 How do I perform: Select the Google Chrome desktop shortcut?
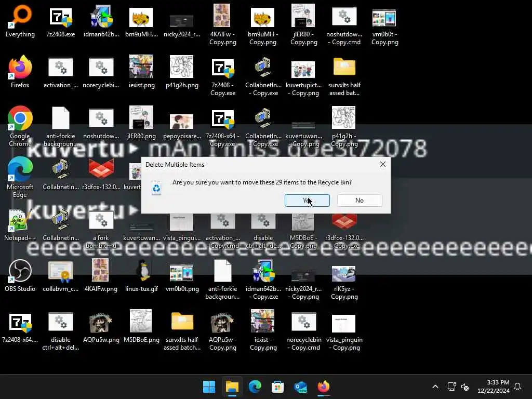[20, 127]
